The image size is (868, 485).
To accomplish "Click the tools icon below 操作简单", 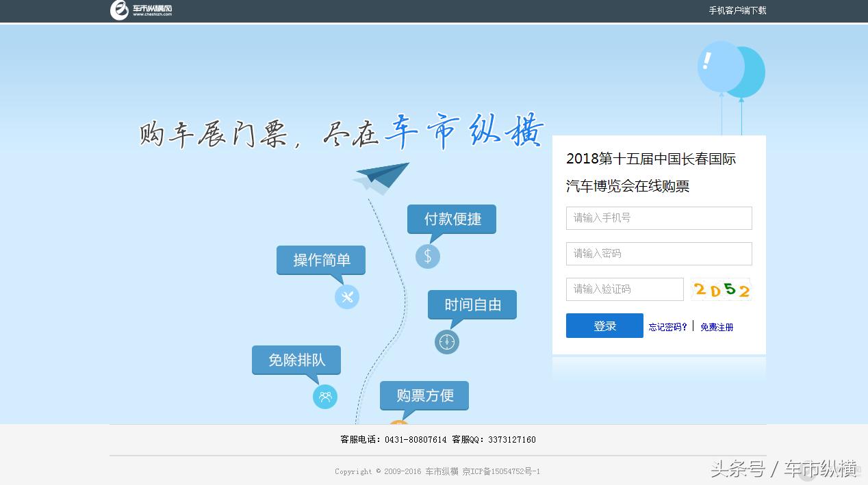I will tap(347, 297).
